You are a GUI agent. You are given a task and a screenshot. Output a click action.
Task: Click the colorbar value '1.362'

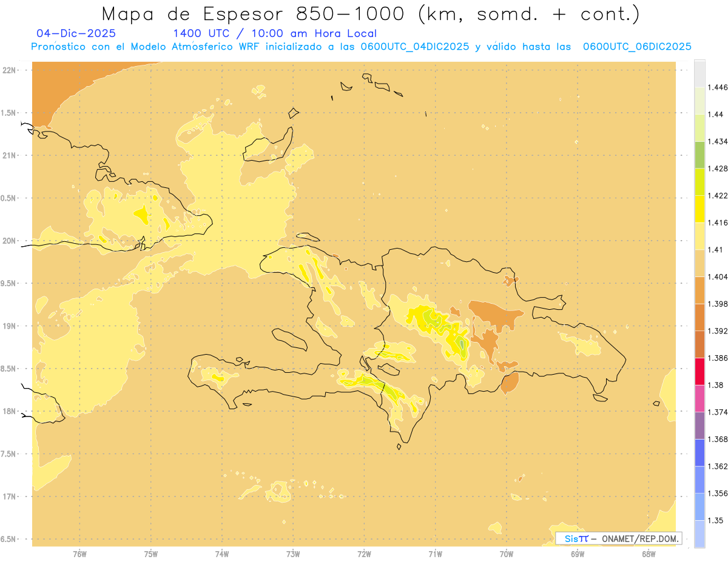[718, 466]
